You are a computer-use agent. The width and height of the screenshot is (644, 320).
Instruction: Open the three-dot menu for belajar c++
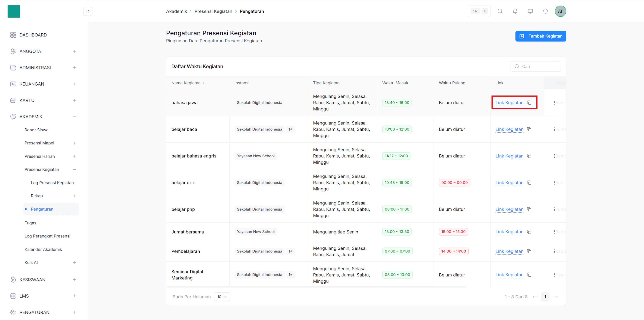[554, 183]
